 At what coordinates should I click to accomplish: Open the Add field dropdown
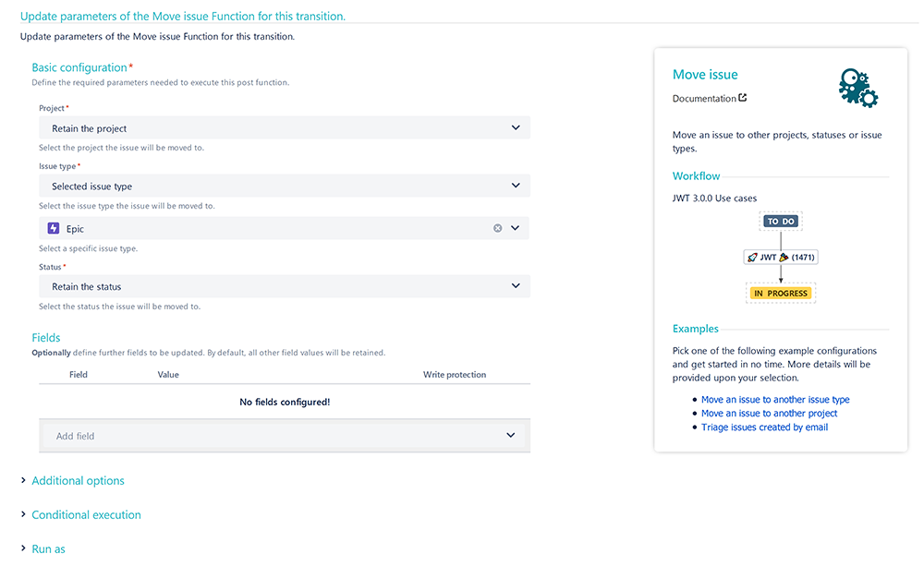[284, 436]
